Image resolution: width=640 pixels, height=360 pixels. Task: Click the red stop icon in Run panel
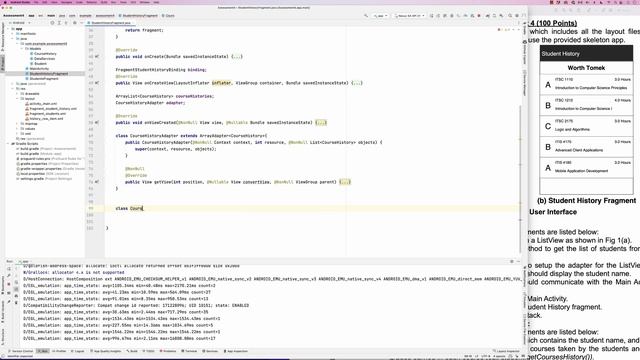click(x=9, y=284)
